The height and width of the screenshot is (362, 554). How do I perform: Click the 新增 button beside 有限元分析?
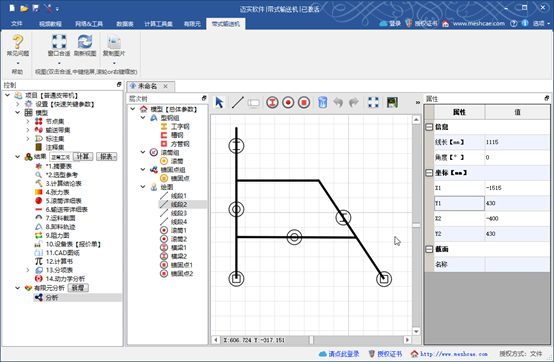[78, 288]
